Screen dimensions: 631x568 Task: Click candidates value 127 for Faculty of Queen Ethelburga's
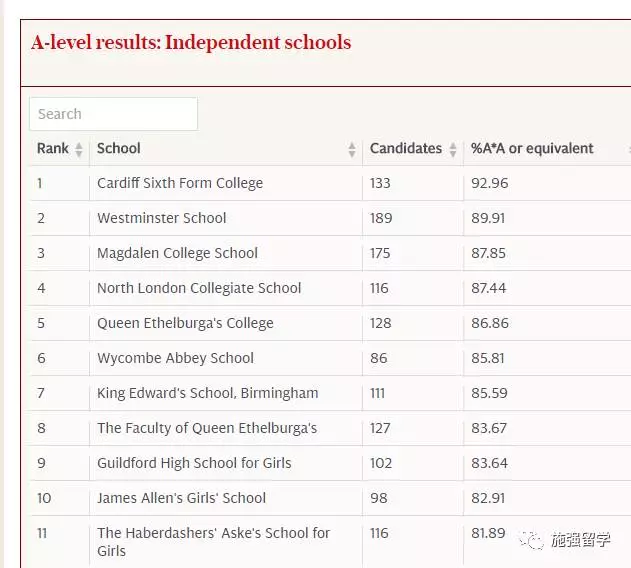(x=380, y=429)
